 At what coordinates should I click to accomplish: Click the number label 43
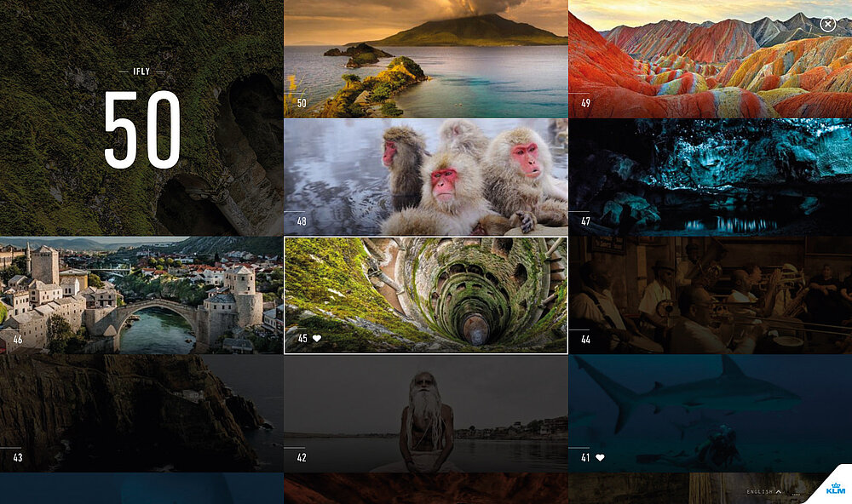[x=18, y=457]
